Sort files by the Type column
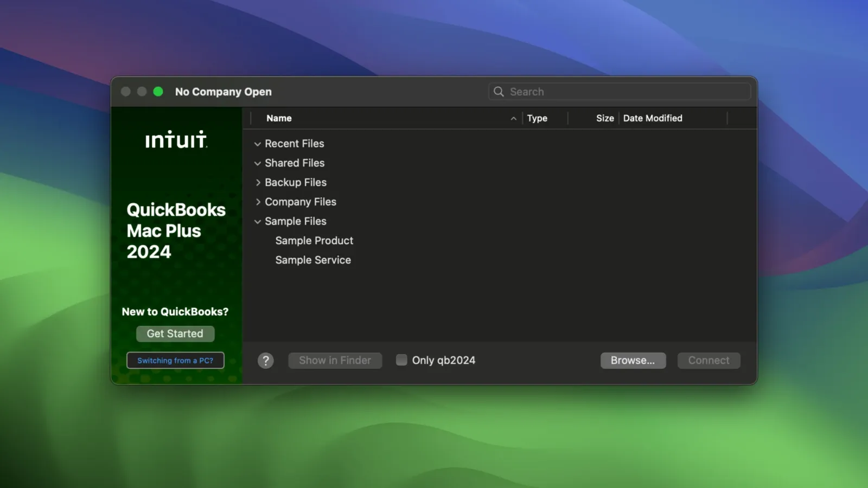The image size is (868, 488). [537, 118]
